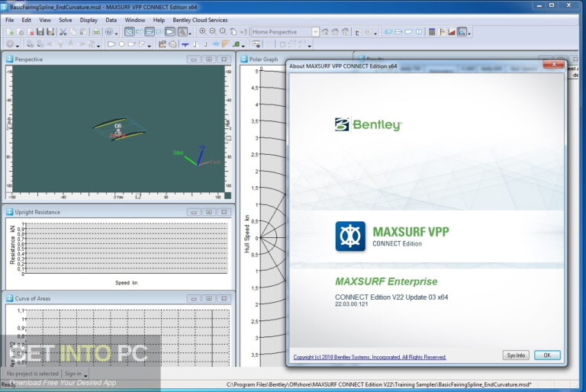Click the hull plan shape icon
The width and height of the screenshot is (586, 392).
[x=111, y=44]
